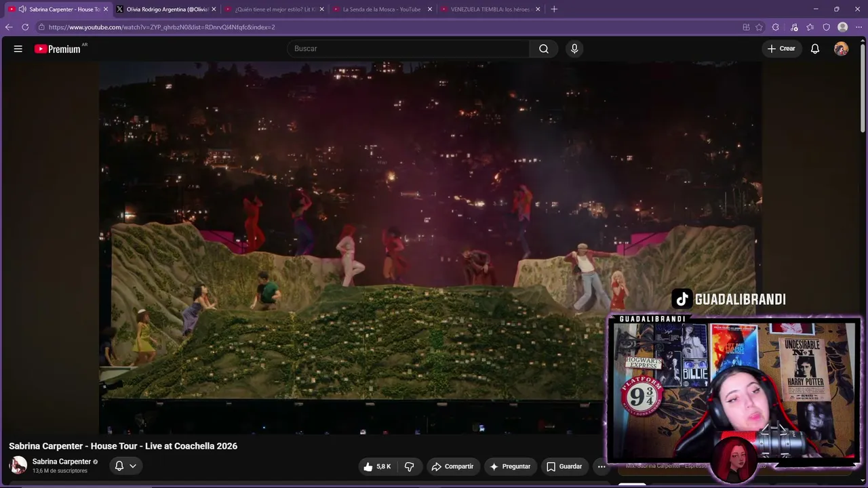This screenshot has height=488, width=868.
Task: Click the Guardar save button
Action: coord(564,466)
